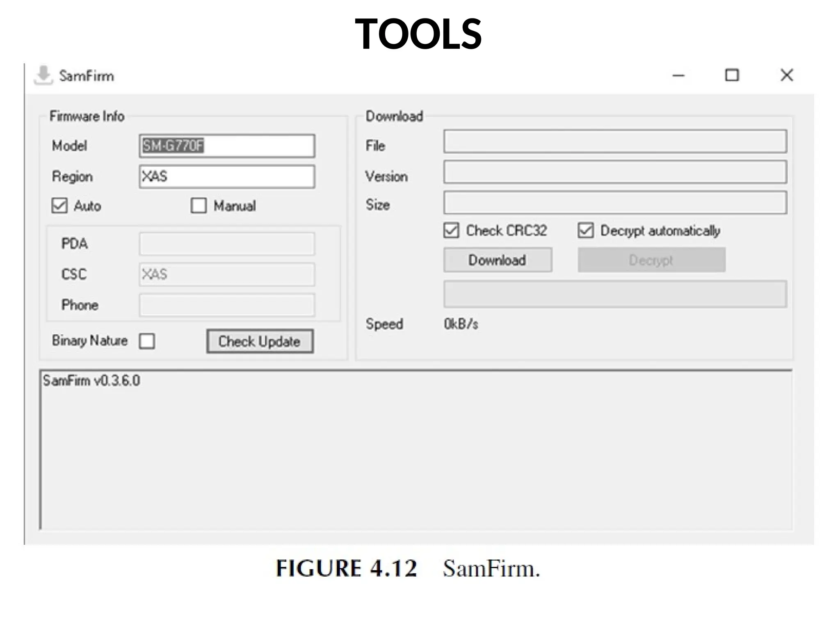This screenshot has width=840, height=630.
Task: Click the File field in Download group
Action: (x=615, y=142)
